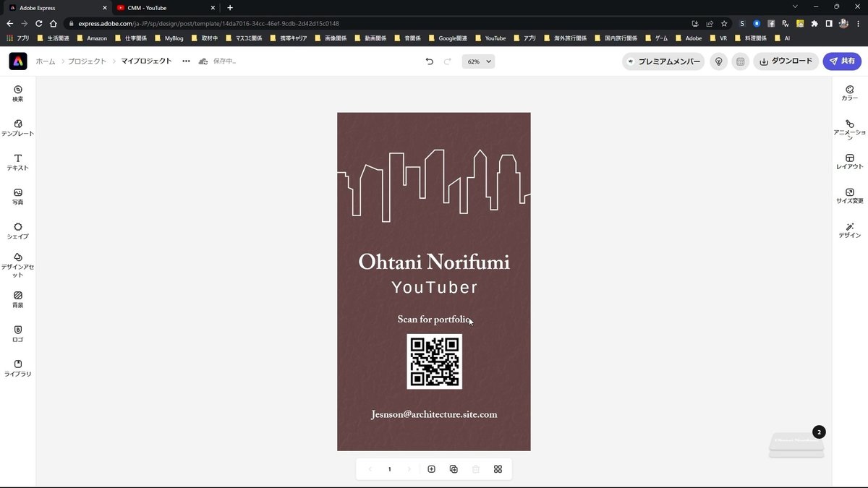Select the テキスト text tool
868x488 pixels.
18,162
